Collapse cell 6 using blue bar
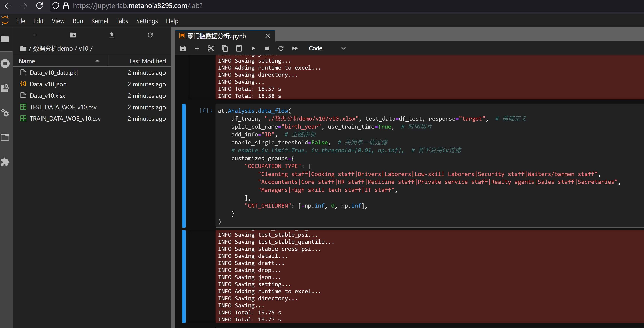 click(x=184, y=166)
